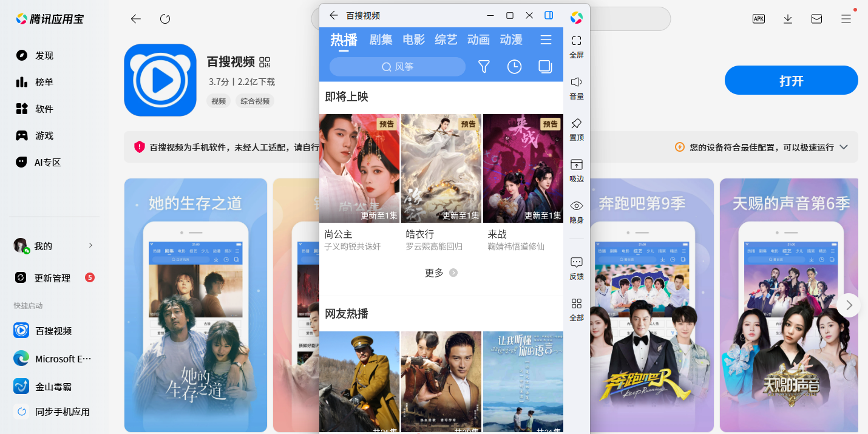
Task: Open 同步手机应用 shortcut
Action: [x=52, y=412]
